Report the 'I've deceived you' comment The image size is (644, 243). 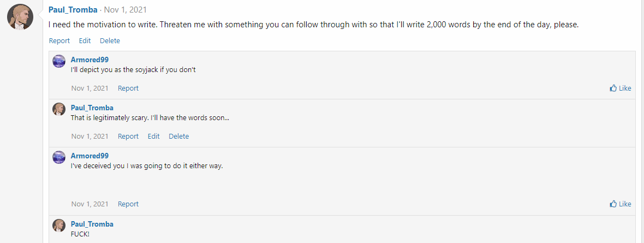[x=128, y=204]
